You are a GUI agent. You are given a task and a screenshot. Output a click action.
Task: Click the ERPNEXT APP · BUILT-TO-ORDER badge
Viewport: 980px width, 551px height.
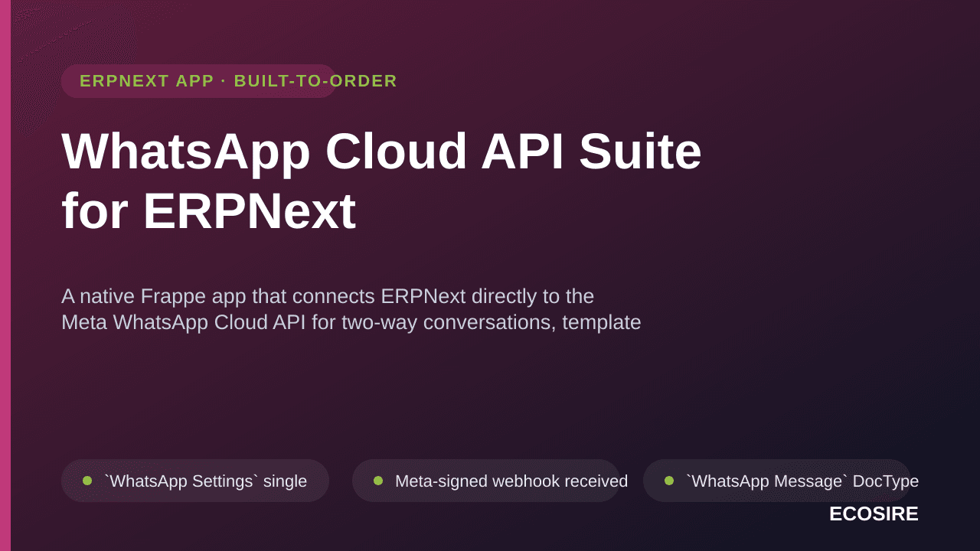(x=199, y=81)
